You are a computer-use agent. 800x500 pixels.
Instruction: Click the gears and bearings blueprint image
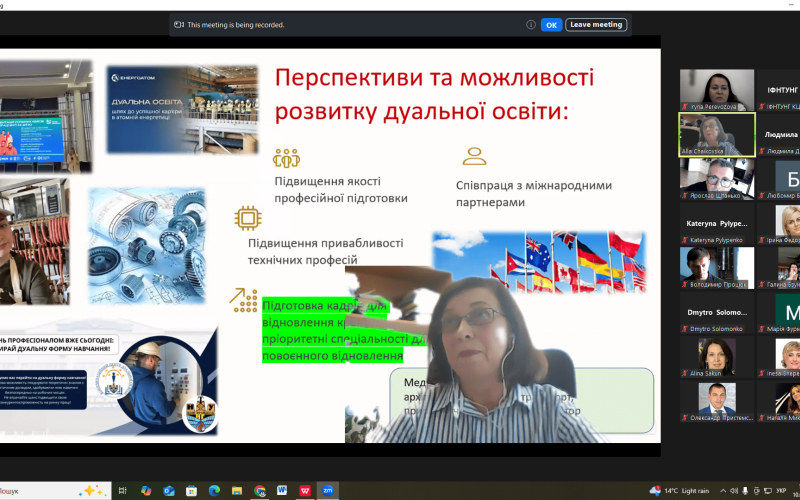(x=147, y=246)
